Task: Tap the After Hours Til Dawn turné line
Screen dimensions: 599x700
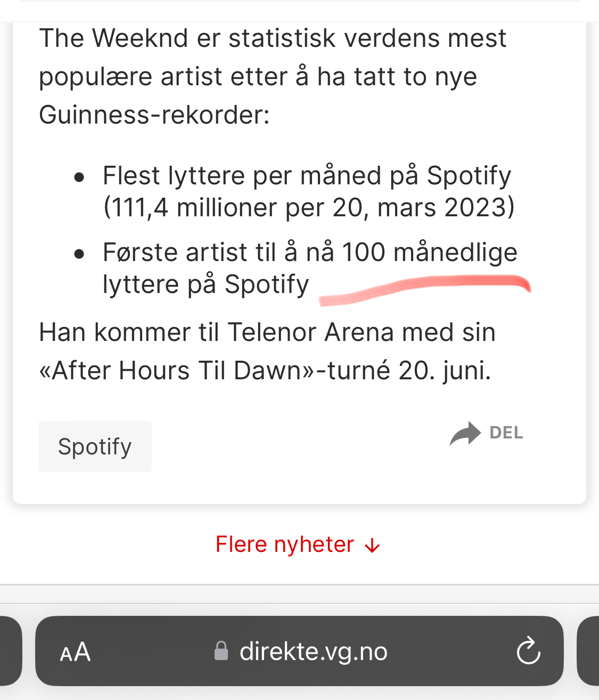Action: click(265, 370)
